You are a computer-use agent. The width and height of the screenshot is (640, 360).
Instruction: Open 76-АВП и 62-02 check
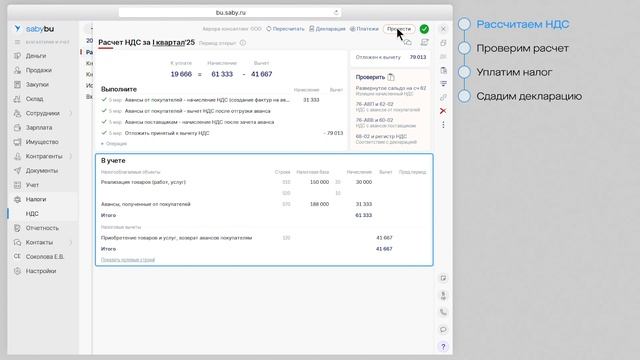(387, 107)
